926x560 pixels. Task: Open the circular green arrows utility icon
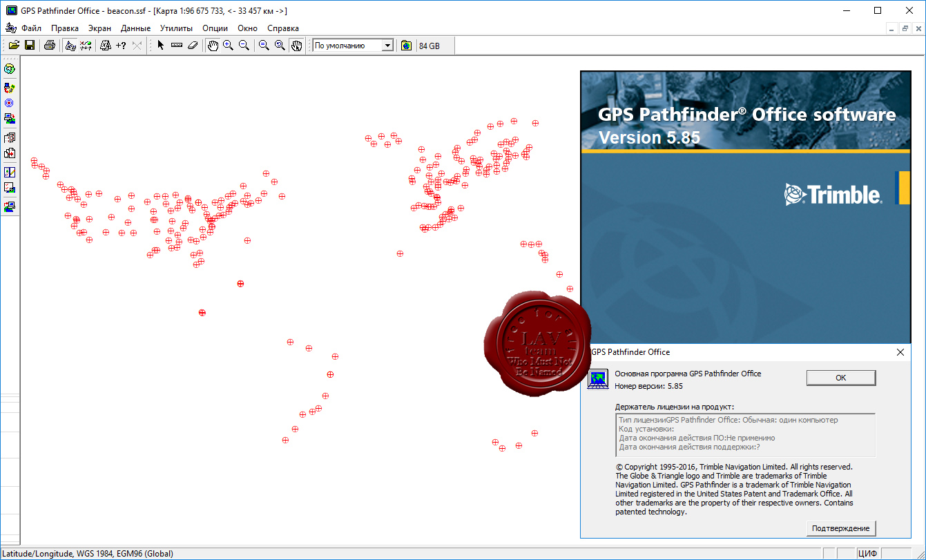pos(10,69)
